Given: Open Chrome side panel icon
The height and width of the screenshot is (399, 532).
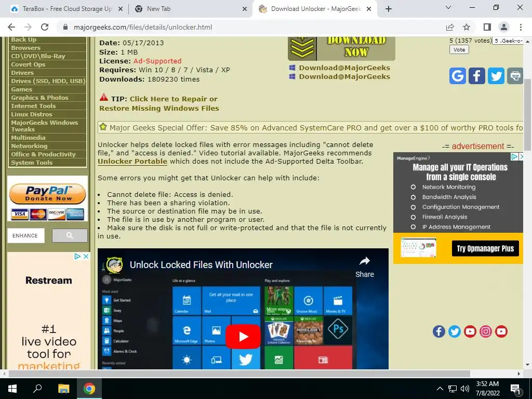Looking at the screenshot, I should point(487,27).
